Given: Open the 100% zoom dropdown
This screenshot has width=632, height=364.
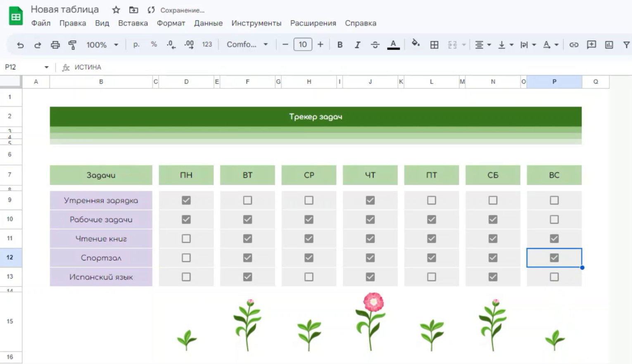Looking at the screenshot, I should (102, 45).
